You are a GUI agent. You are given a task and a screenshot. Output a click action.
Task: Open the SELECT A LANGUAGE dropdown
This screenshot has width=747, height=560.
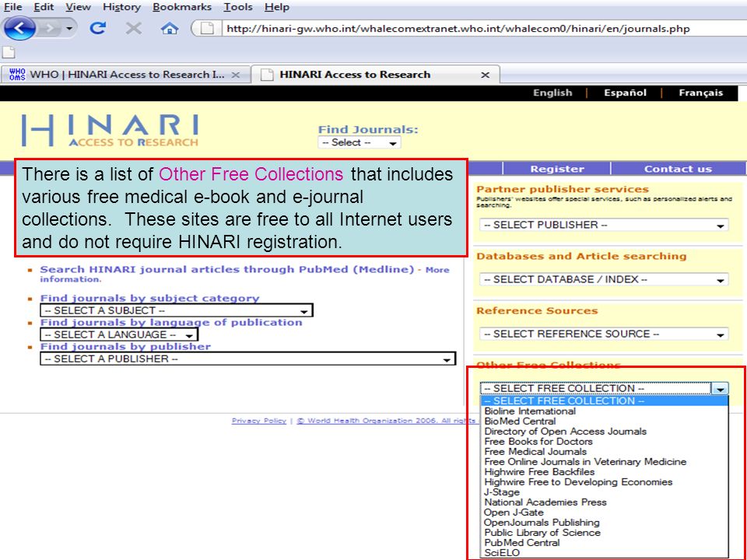click(x=118, y=334)
